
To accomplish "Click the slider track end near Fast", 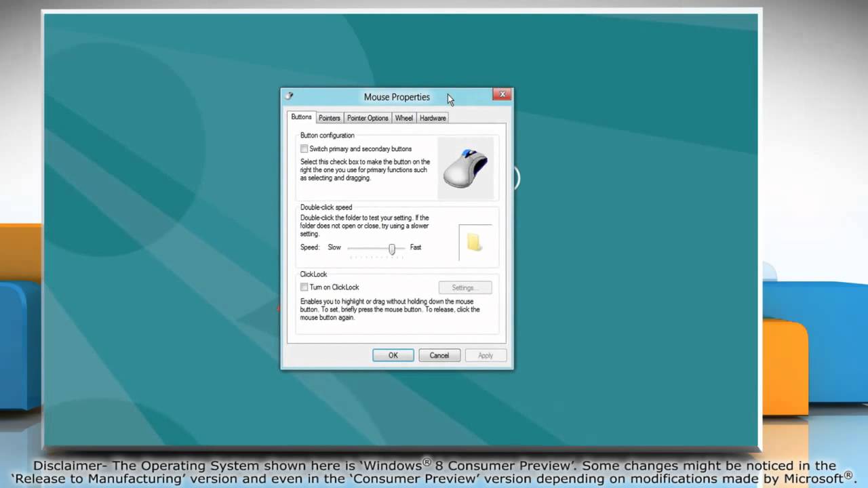I will point(402,248).
